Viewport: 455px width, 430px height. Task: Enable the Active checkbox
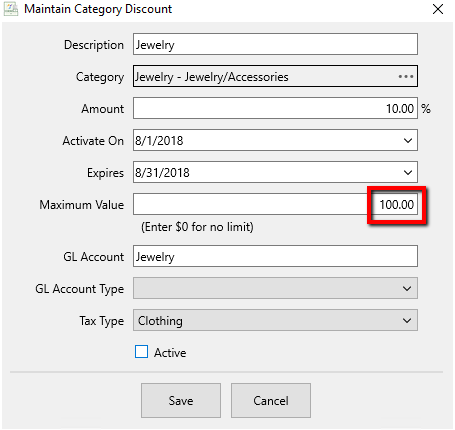[x=141, y=352]
